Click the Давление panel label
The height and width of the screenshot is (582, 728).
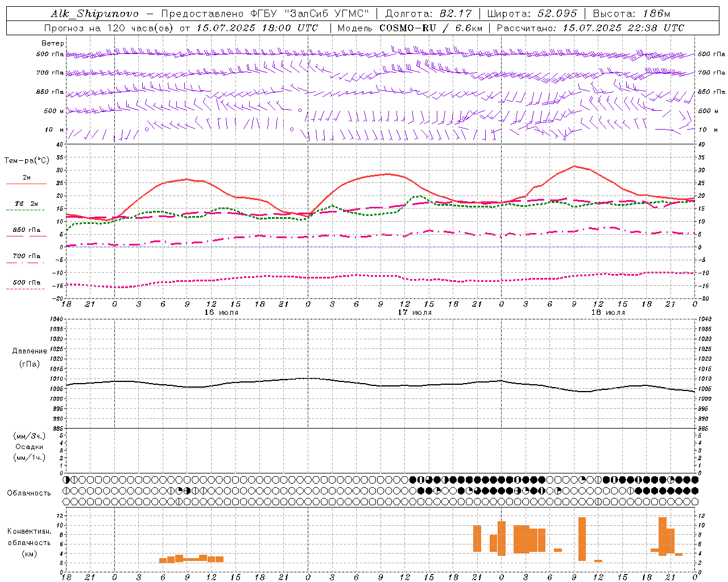click(x=30, y=351)
